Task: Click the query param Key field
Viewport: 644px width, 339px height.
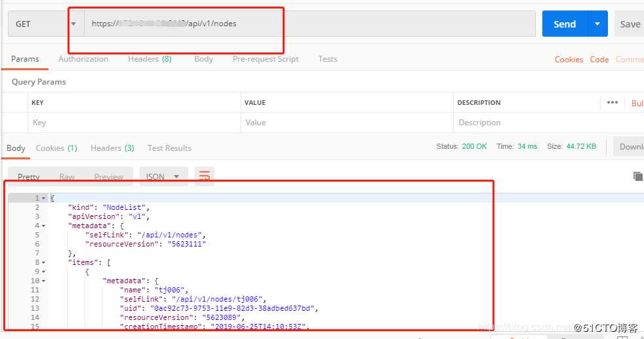Action: [134, 123]
